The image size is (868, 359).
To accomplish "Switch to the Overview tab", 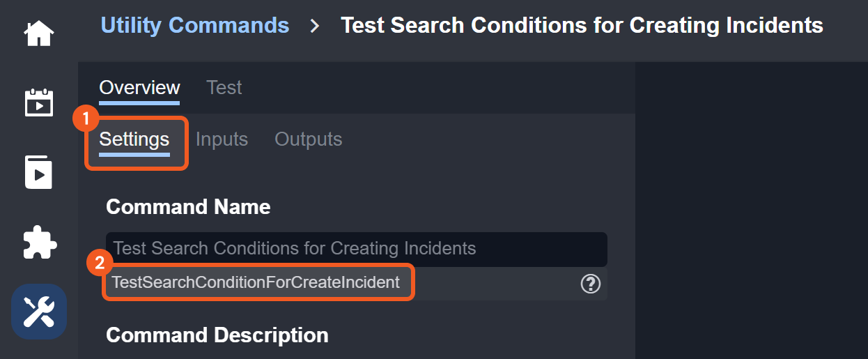I will pos(139,88).
